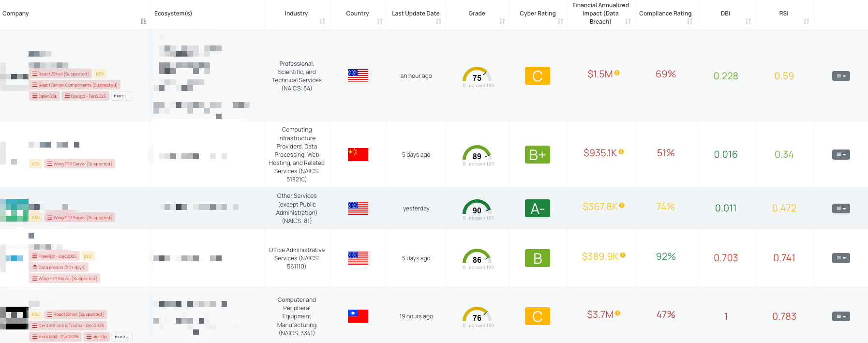Sort by Last Update Date

(x=438, y=21)
